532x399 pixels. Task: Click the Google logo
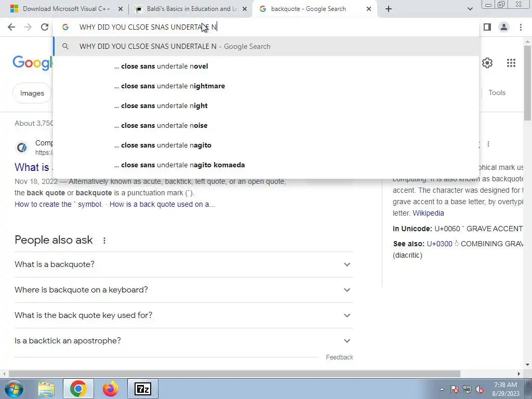coord(33,63)
